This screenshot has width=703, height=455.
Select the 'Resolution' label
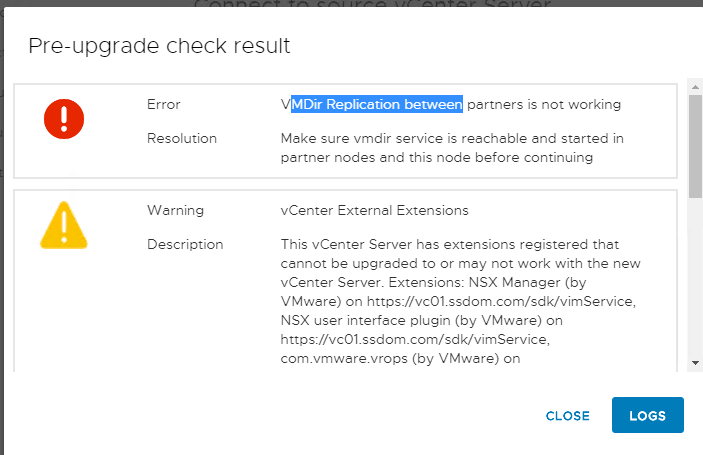(x=182, y=139)
